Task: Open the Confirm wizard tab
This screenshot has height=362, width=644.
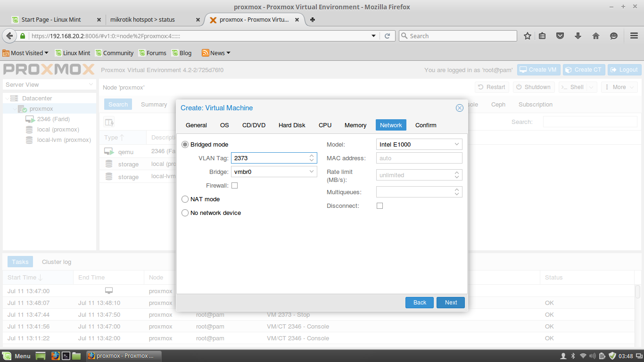Action: (x=426, y=125)
